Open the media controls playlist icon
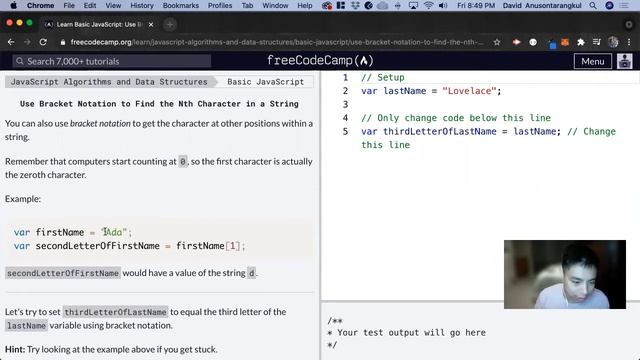Image resolution: width=640 pixels, height=360 pixels. coord(597,42)
